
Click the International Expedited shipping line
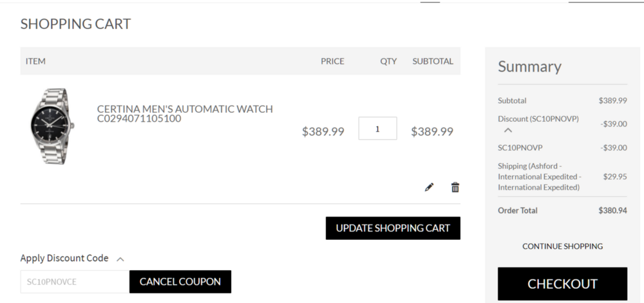click(x=540, y=177)
